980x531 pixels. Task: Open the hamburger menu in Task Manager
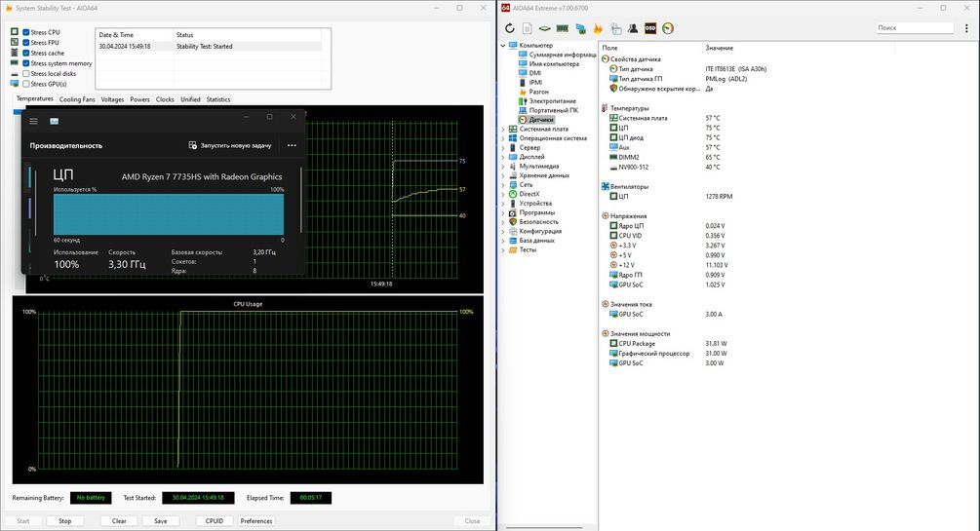click(34, 121)
